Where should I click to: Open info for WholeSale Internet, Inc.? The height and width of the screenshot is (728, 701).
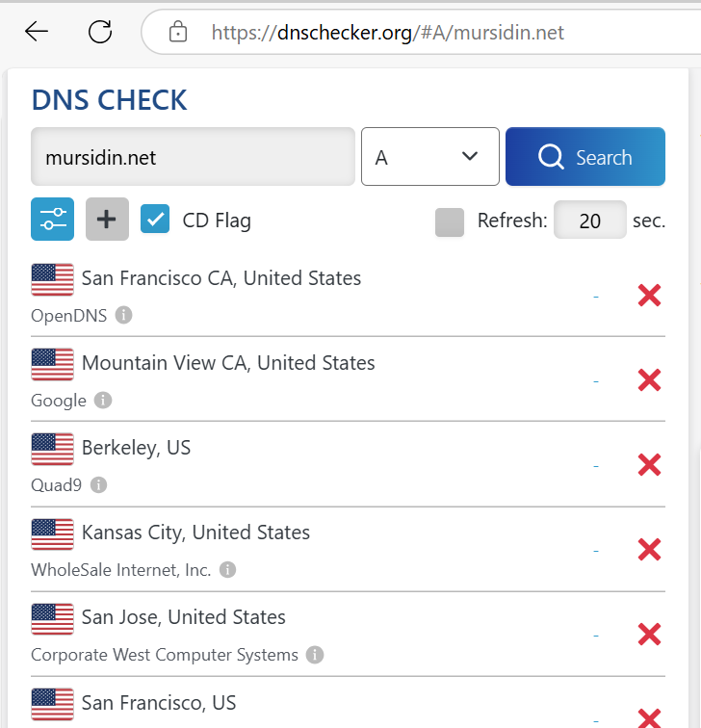tap(227, 569)
